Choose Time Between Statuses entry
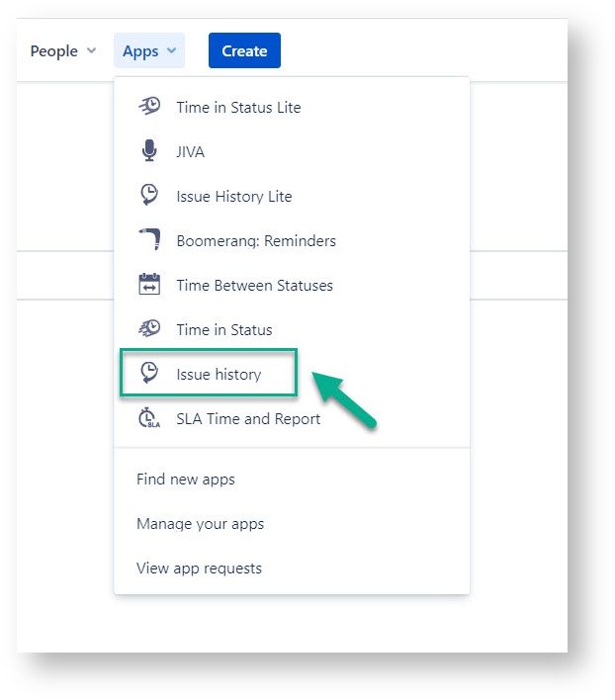 coord(292,285)
